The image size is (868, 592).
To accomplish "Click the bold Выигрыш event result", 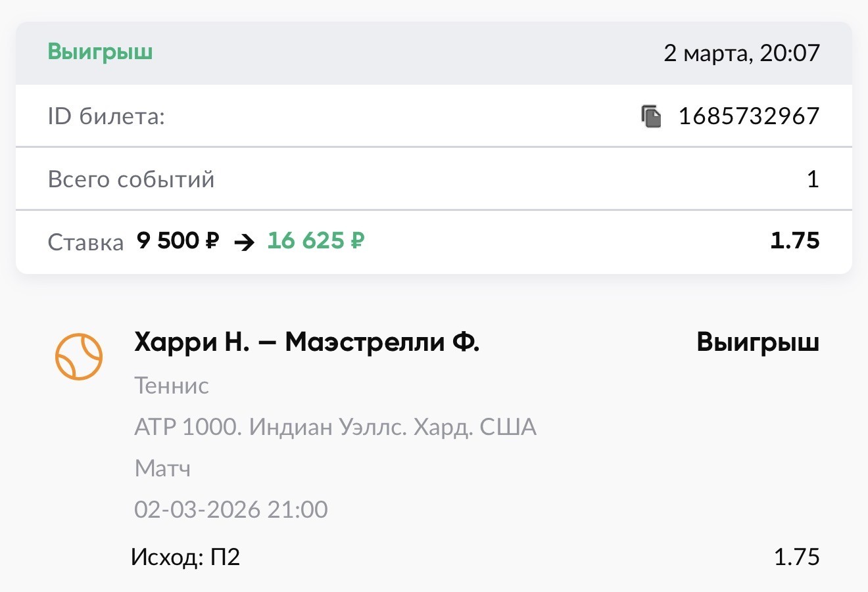I will point(758,342).
